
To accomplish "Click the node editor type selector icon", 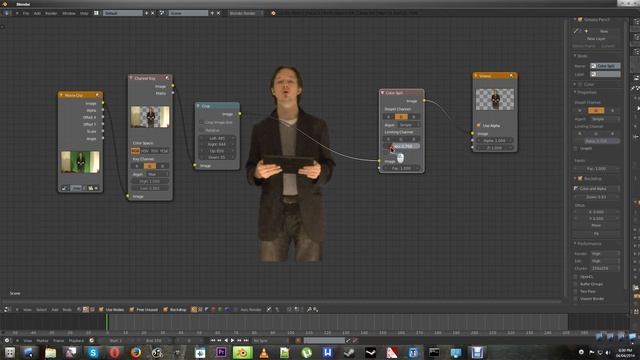I will point(7,309).
